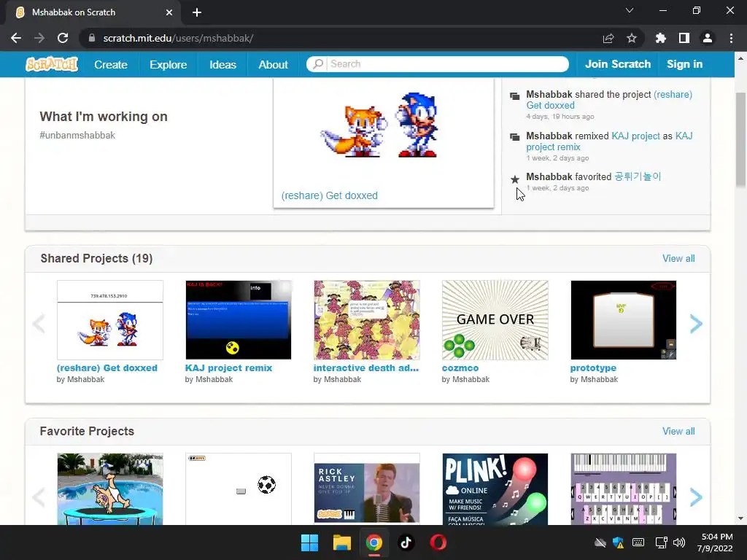The image size is (747, 560).
Task: Open the Rick Astley favorite project thumbnail
Action: coord(367,489)
